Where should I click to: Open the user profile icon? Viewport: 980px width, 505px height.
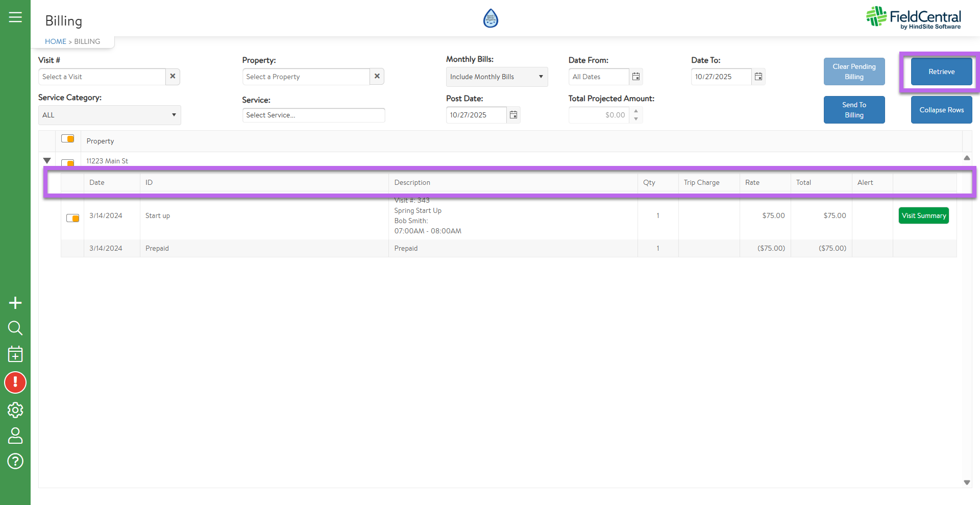click(15, 436)
